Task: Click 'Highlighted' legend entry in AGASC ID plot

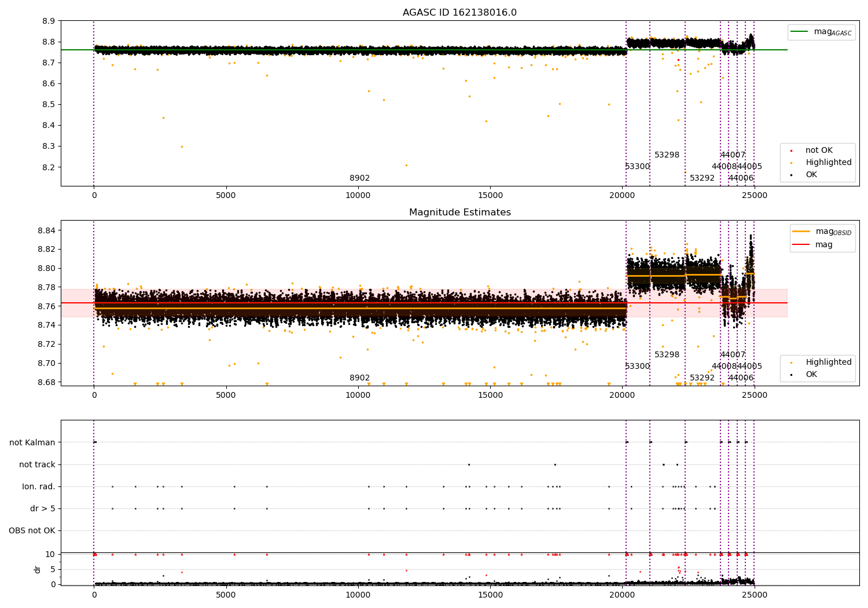Action: 829,163
